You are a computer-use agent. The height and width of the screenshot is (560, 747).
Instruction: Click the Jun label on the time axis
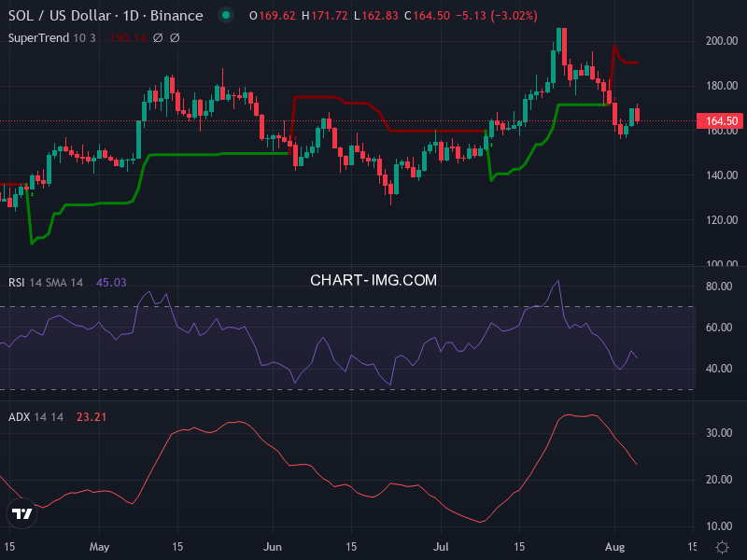[273, 547]
